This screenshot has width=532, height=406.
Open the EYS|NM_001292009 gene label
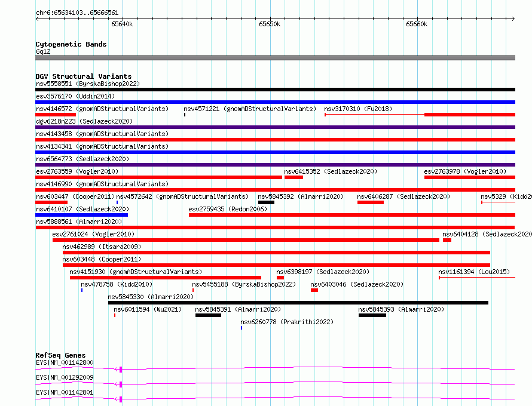point(65,377)
